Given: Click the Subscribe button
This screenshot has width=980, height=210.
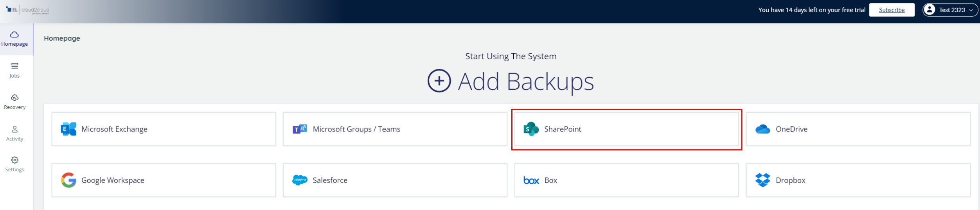Looking at the screenshot, I should pos(892,10).
